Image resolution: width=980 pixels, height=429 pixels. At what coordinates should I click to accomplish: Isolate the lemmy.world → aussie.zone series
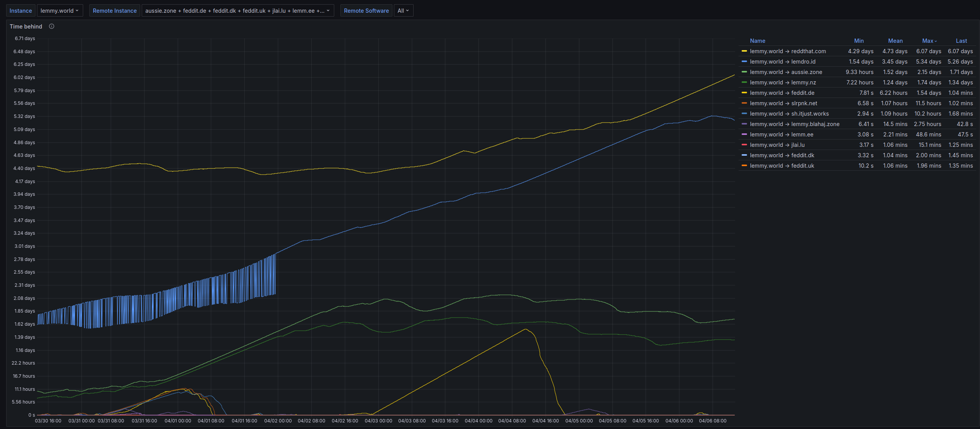pyautogui.click(x=786, y=72)
